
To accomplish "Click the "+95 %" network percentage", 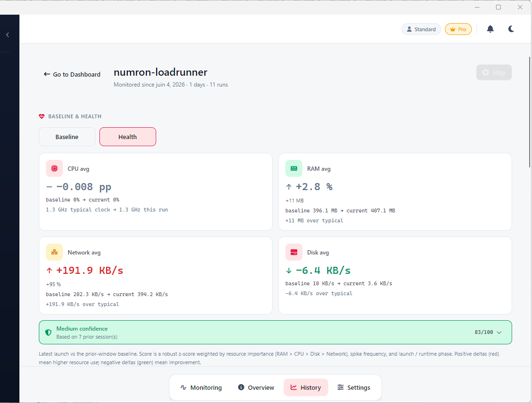I will 53,284.
